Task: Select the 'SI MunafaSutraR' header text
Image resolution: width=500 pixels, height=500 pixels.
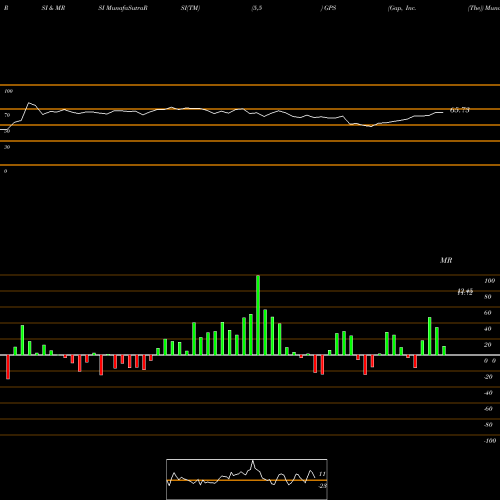Action: click(x=123, y=8)
